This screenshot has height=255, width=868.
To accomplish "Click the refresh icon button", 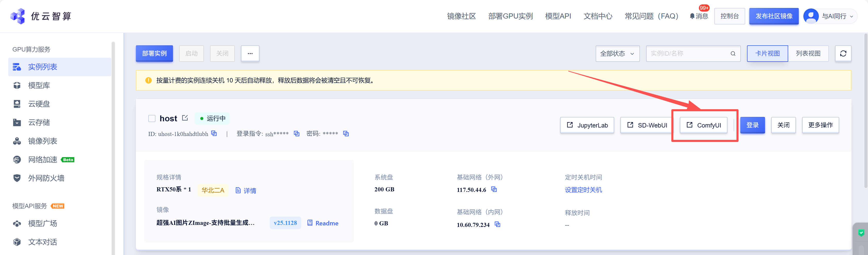I will (843, 54).
